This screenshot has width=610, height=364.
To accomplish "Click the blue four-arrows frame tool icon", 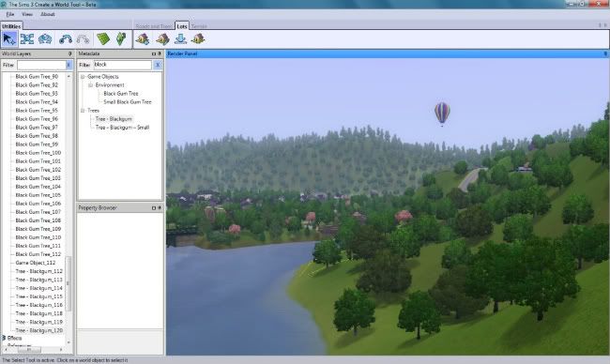I will pos(27,38).
